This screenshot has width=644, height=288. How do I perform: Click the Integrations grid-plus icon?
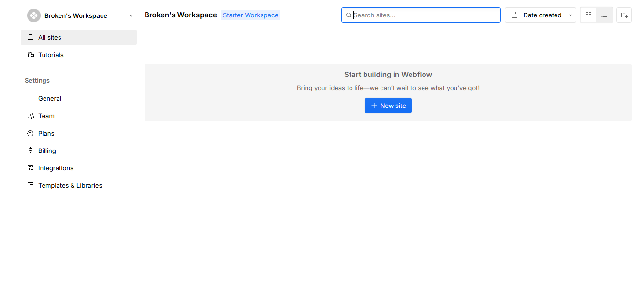click(30, 168)
